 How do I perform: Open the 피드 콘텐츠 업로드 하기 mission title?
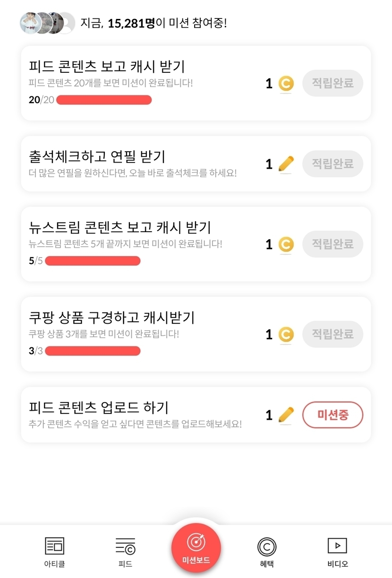(x=99, y=407)
